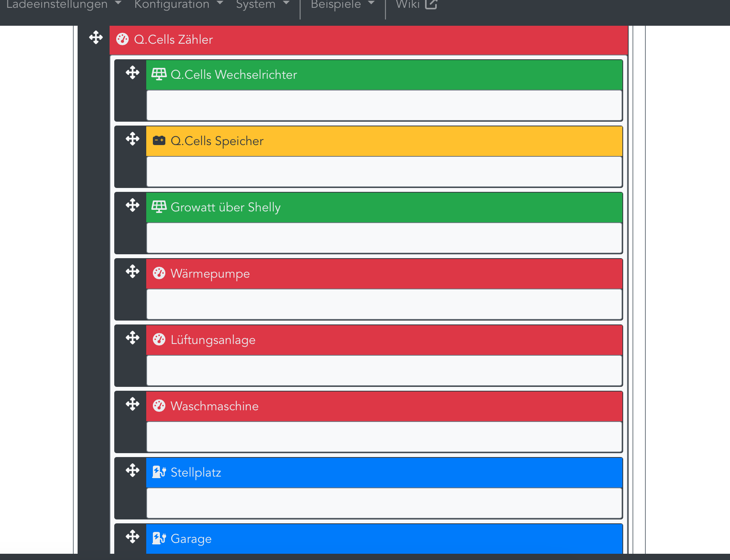Select the move handle for Growatt über Shelly

tap(133, 205)
